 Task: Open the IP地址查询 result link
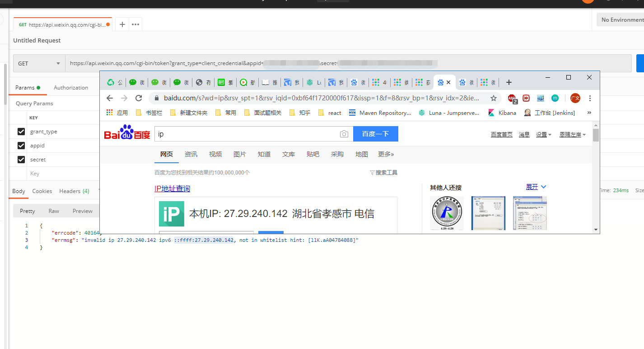pyautogui.click(x=172, y=189)
